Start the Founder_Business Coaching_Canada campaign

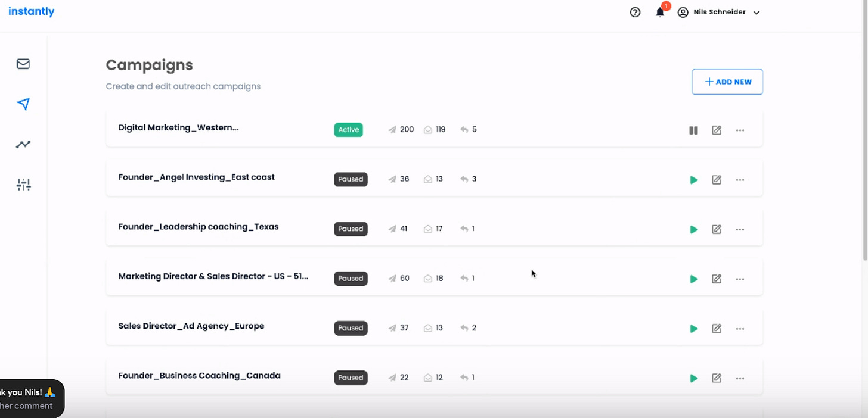[x=693, y=378]
